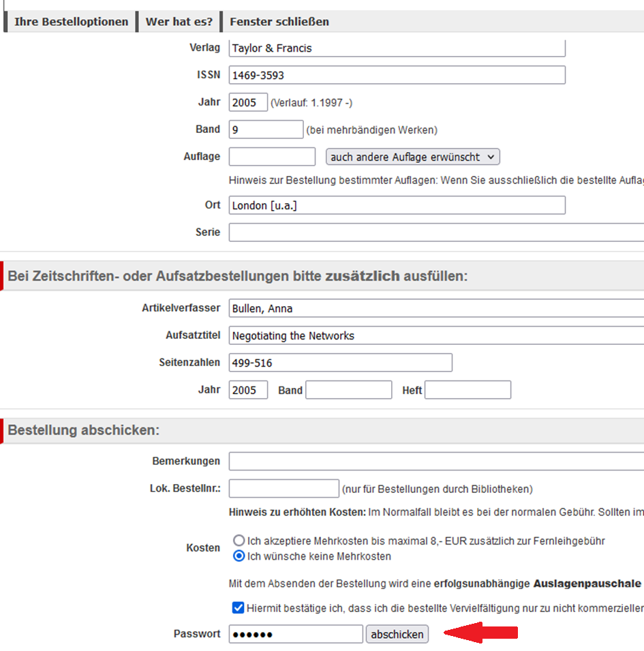Screen dimensions: 644x651
Task: Expand the Auflage preference dropdown
Action: click(413, 157)
